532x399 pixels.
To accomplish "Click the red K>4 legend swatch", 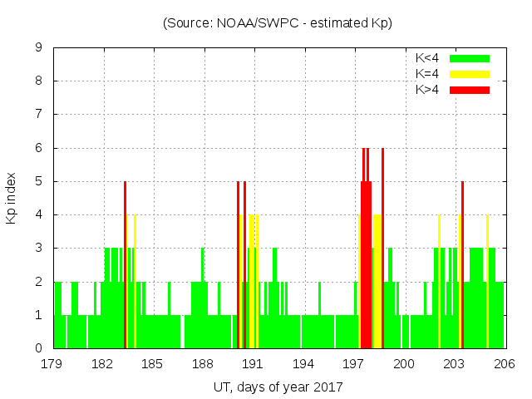I will click(x=470, y=89).
